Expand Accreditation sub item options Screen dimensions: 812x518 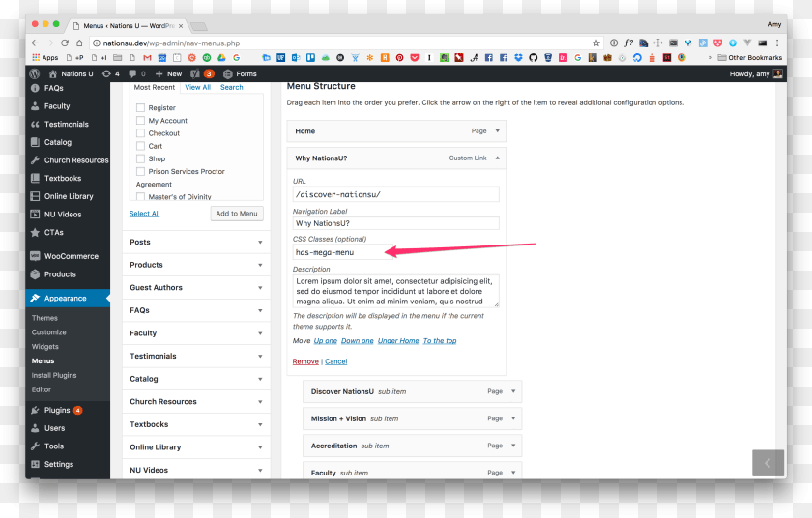pyautogui.click(x=513, y=446)
